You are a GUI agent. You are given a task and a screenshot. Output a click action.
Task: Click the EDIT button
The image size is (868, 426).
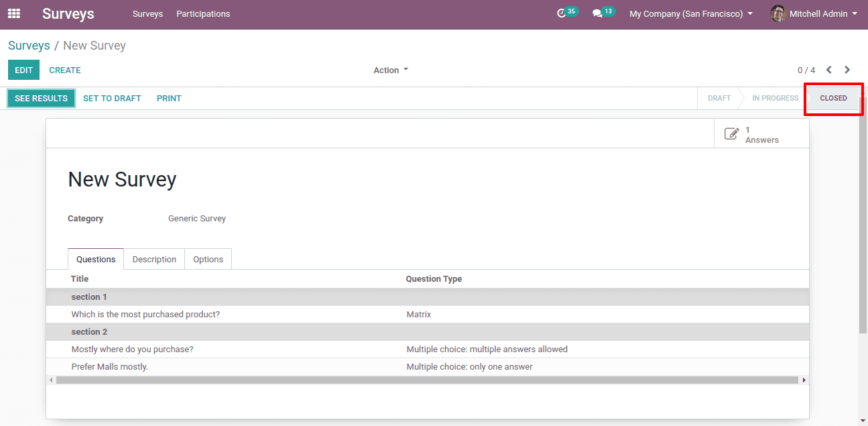click(x=23, y=70)
